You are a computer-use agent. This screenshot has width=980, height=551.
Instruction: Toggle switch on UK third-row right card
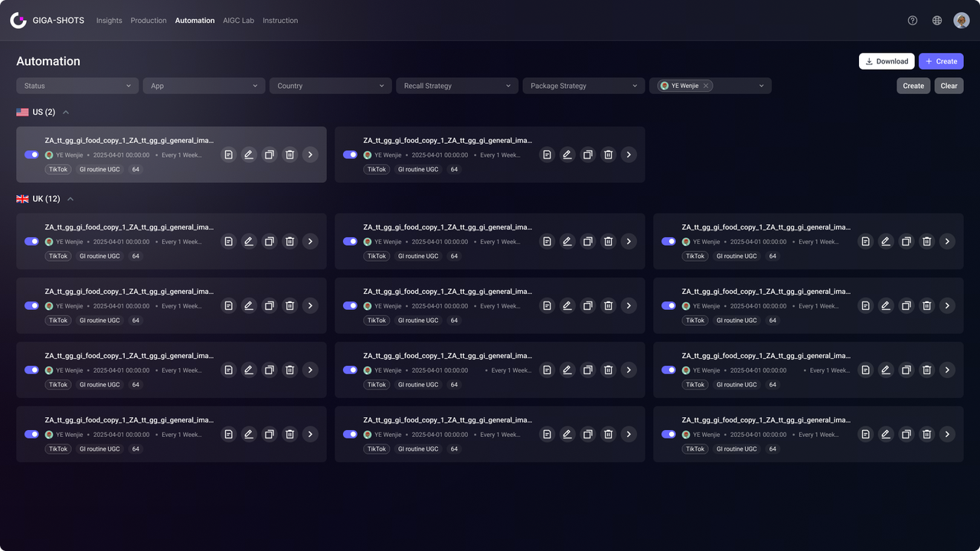[x=668, y=370]
